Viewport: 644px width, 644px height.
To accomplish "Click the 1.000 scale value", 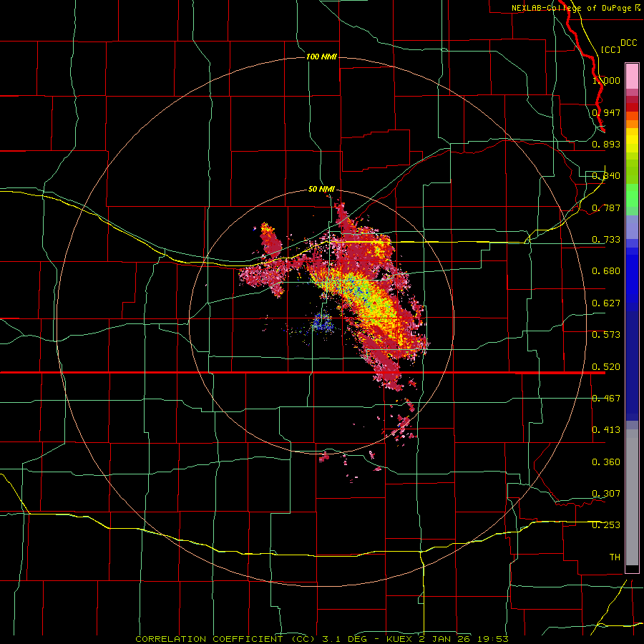I will coord(606,80).
